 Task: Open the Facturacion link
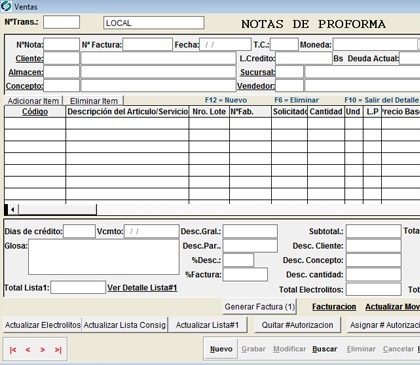tap(334, 307)
